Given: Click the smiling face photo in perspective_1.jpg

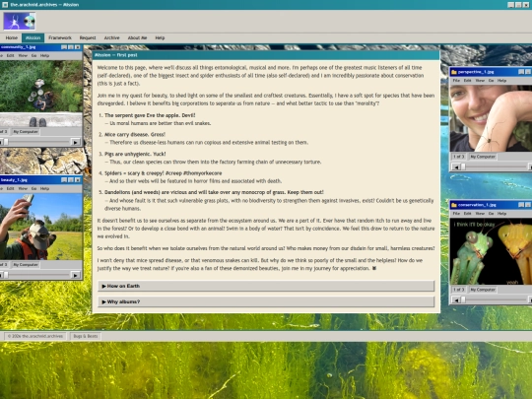Looking at the screenshot, I should [x=491, y=118].
